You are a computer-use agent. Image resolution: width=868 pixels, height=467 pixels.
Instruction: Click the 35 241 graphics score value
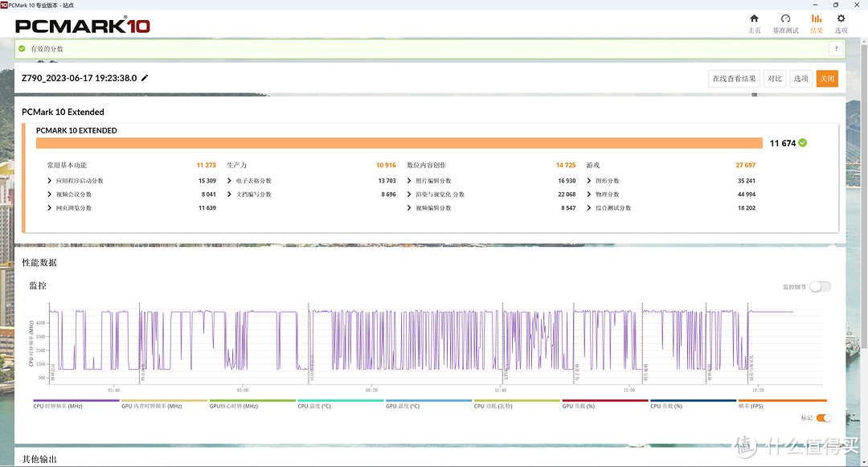[x=746, y=181]
